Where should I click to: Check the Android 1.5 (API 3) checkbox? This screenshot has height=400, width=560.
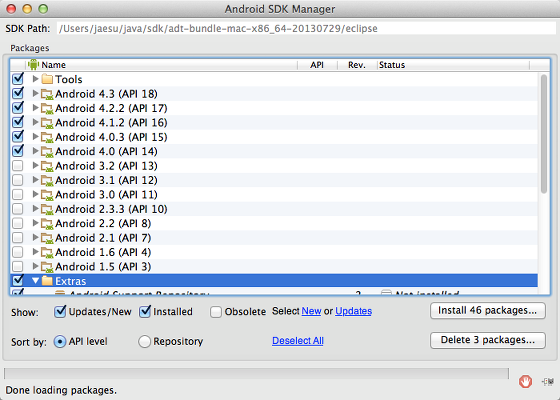[18, 266]
